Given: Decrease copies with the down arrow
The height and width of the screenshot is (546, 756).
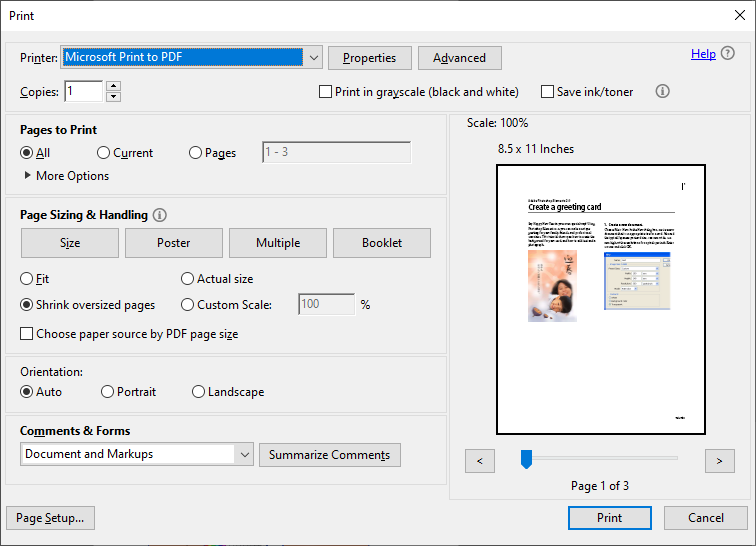Looking at the screenshot, I should click(x=113, y=97).
